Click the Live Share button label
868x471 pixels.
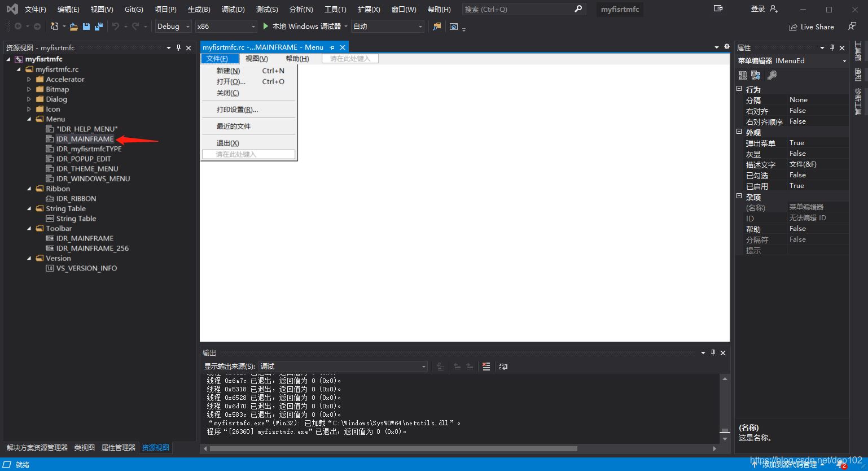[x=817, y=27]
